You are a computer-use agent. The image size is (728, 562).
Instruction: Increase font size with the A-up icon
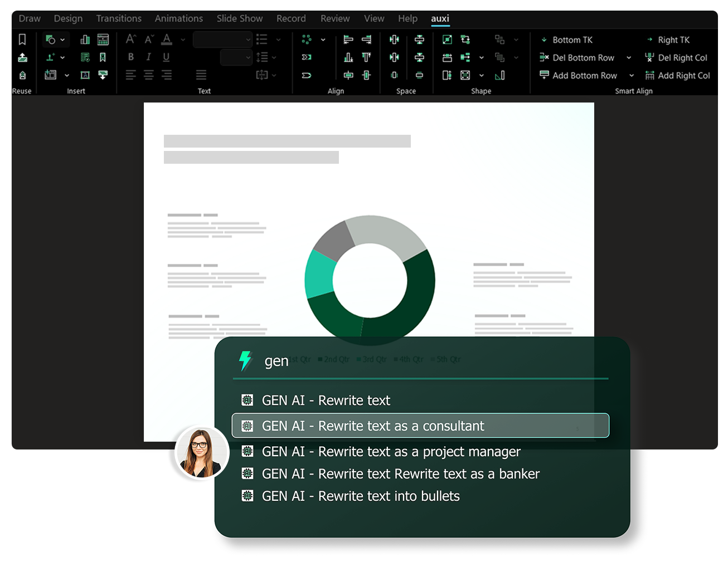(130, 39)
